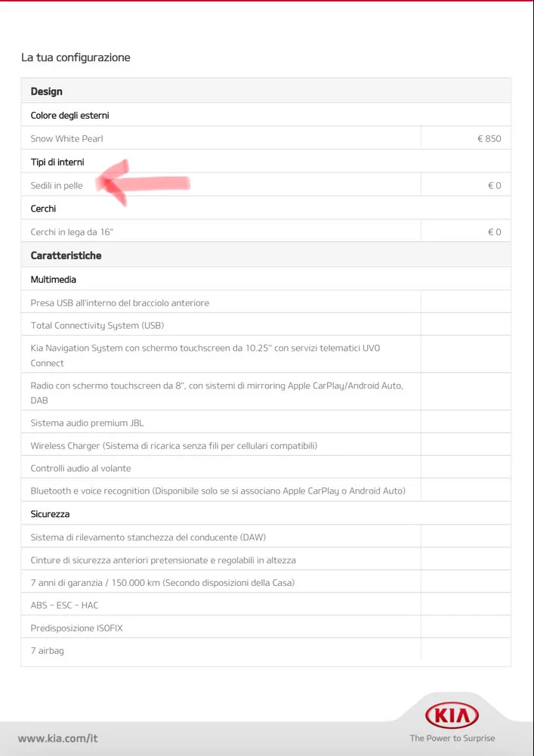
Task: Open the www.kia.com/it link
Action: pos(58,738)
